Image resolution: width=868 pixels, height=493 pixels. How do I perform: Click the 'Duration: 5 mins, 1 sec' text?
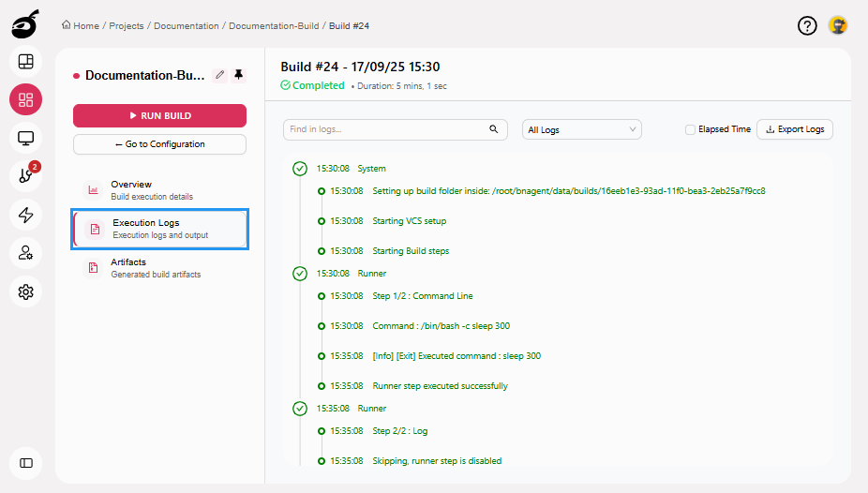tap(402, 86)
